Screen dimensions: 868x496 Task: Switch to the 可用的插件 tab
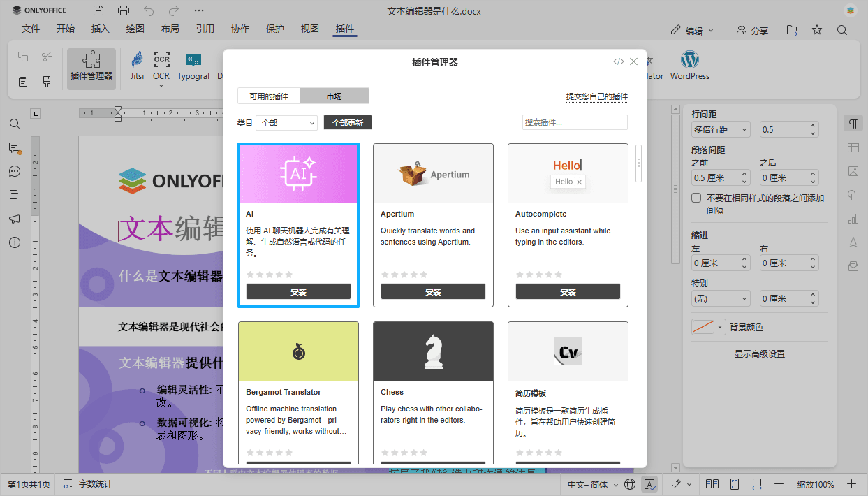click(269, 96)
